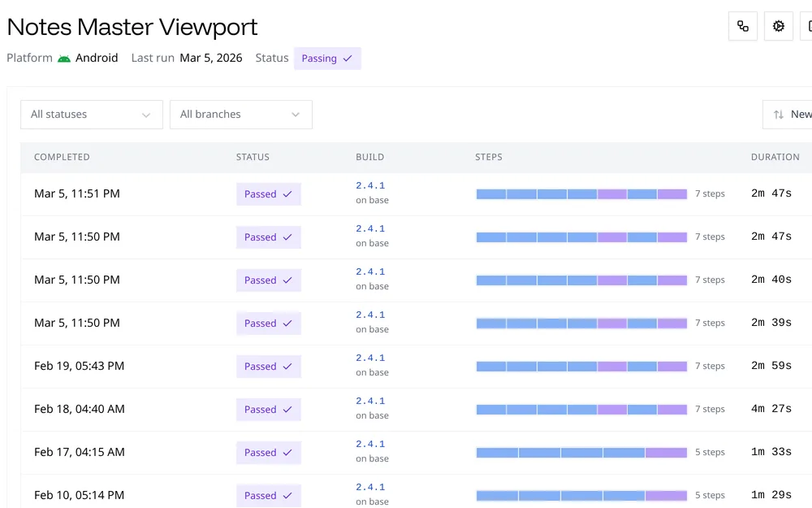This screenshot has height=508, width=812.
Task: Click '7 steps' label in Feb 18 row
Action: (x=710, y=409)
